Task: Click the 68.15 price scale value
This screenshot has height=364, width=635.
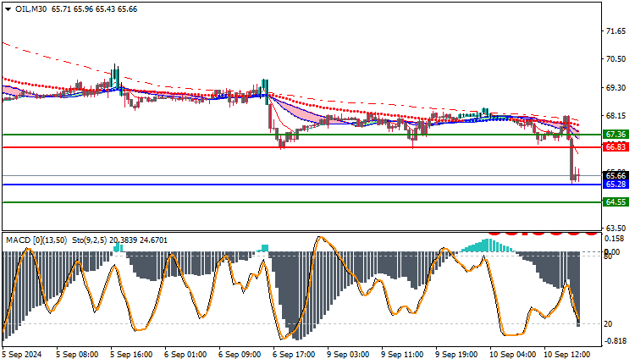Action: pyautogui.click(x=616, y=116)
